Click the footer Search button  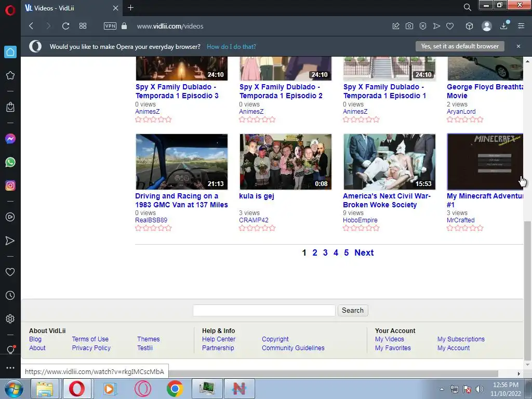[x=353, y=311]
